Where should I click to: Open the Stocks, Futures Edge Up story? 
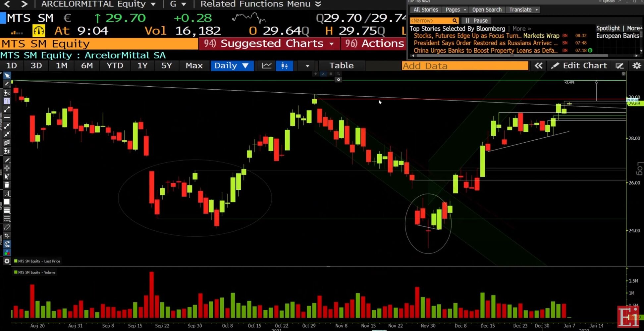pos(486,36)
